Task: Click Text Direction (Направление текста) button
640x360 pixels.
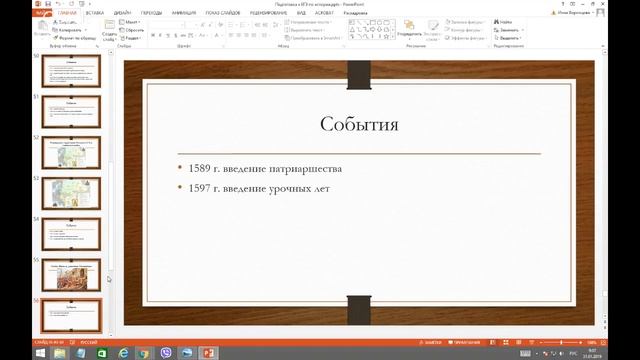Action: (x=309, y=22)
